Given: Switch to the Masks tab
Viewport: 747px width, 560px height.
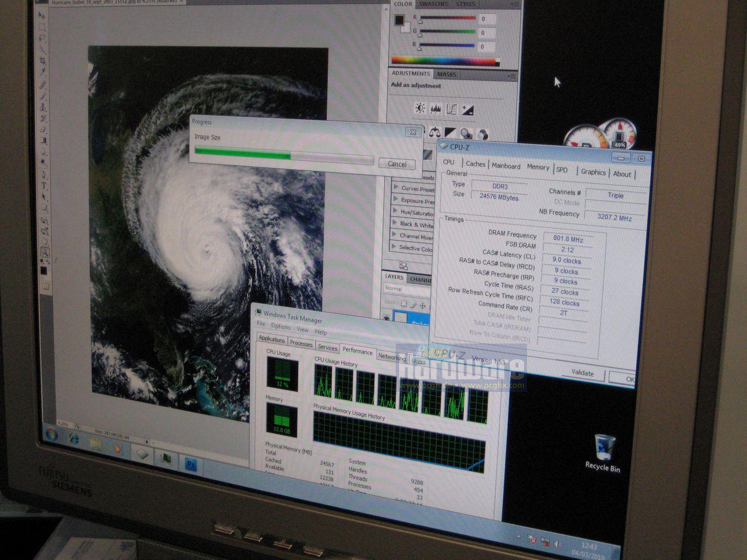Looking at the screenshot, I should click(x=447, y=75).
